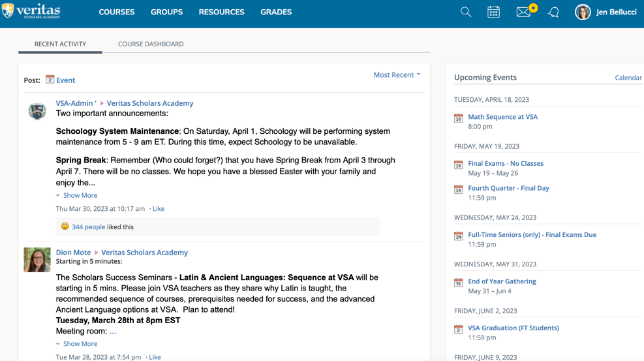Screen dimensions: 644x361
Task: Click calendar icon beside VSA Graduation
Action: [x=458, y=330]
